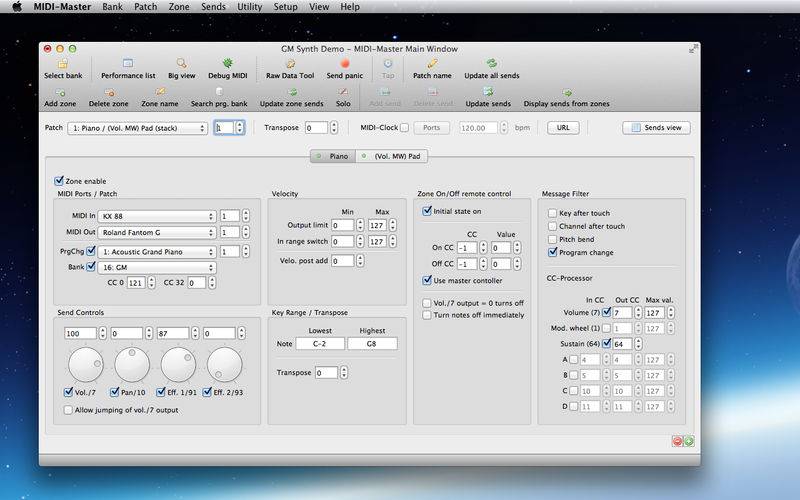800x500 pixels.
Task: Check Allow jumping of vol./7 output
Action: pos(69,410)
